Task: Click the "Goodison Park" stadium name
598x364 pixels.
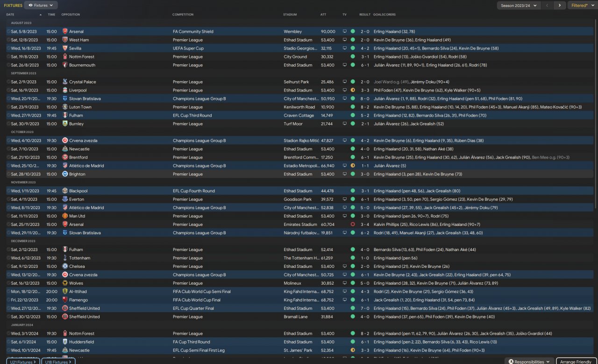Action: click(x=297, y=200)
